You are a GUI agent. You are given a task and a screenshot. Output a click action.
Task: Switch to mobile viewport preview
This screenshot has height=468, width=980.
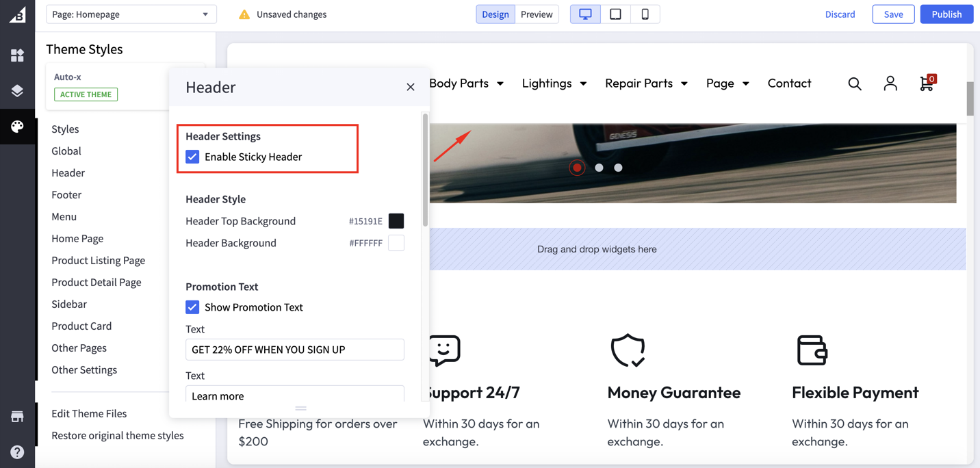coord(645,14)
